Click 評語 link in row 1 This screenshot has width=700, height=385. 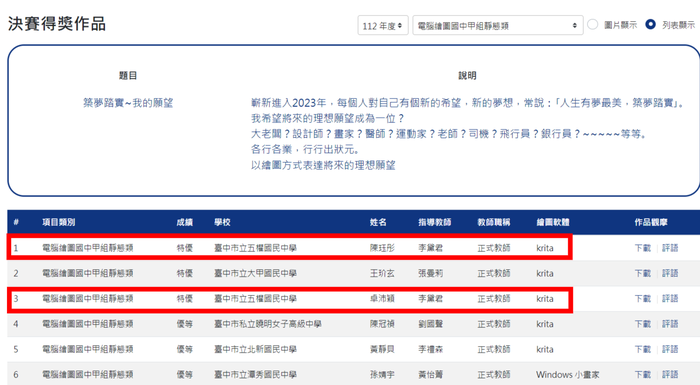(x=670, y=248)
